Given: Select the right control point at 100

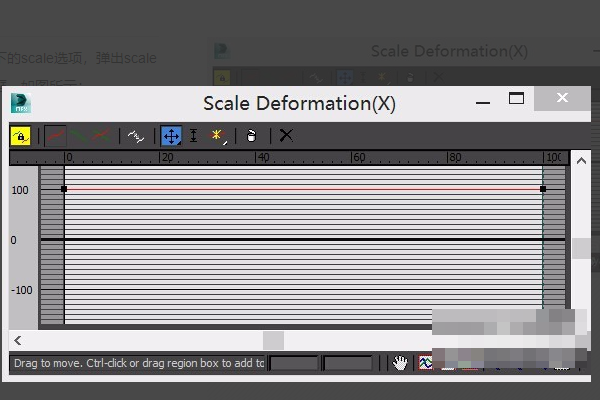Looking at the screenshot, I should coord(543,189).
